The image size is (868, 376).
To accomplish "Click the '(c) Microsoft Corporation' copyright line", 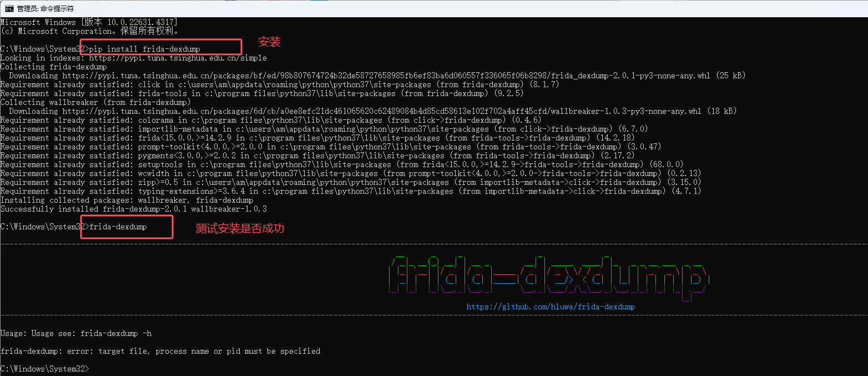I will [89, 31].
